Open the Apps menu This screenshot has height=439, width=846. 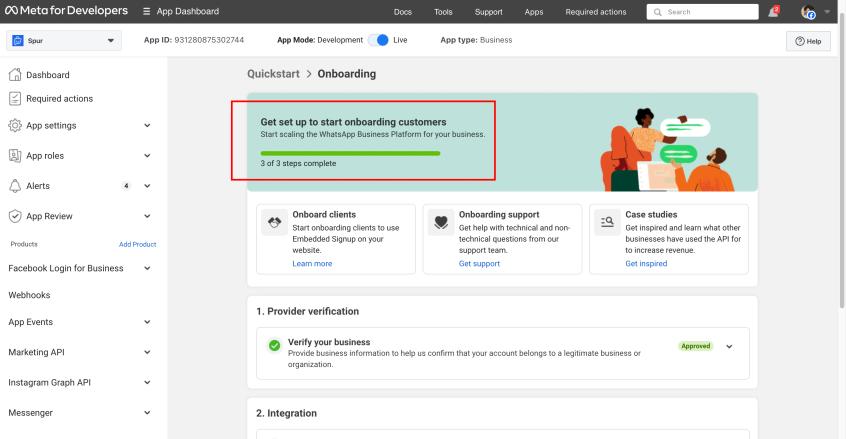534,12
